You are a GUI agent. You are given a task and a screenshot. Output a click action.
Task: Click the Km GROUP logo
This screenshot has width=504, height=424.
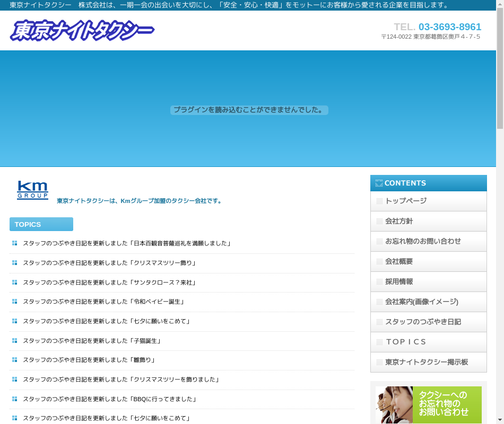tap(32, 190)
